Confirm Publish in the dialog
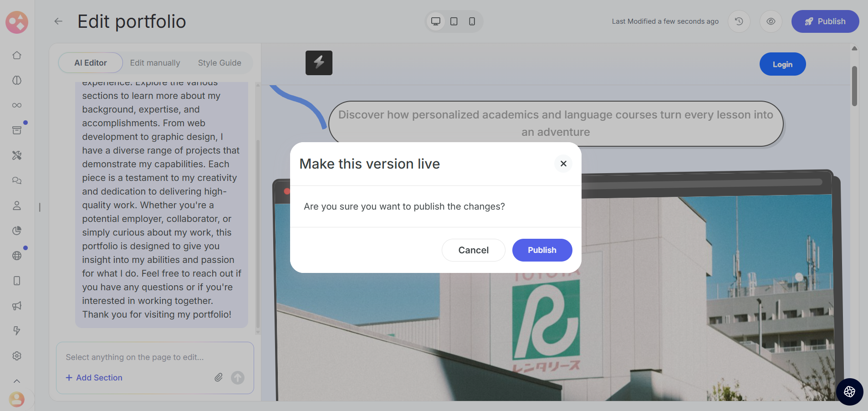The image size is (868, 411). [542, 250]
